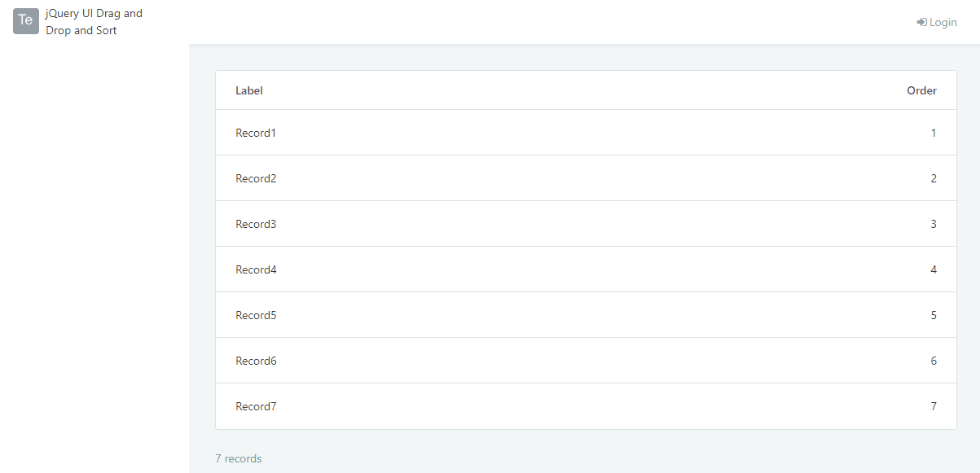Select order number 7 in Record7 row
Viewport: 980px width, 473px height.
934,406
